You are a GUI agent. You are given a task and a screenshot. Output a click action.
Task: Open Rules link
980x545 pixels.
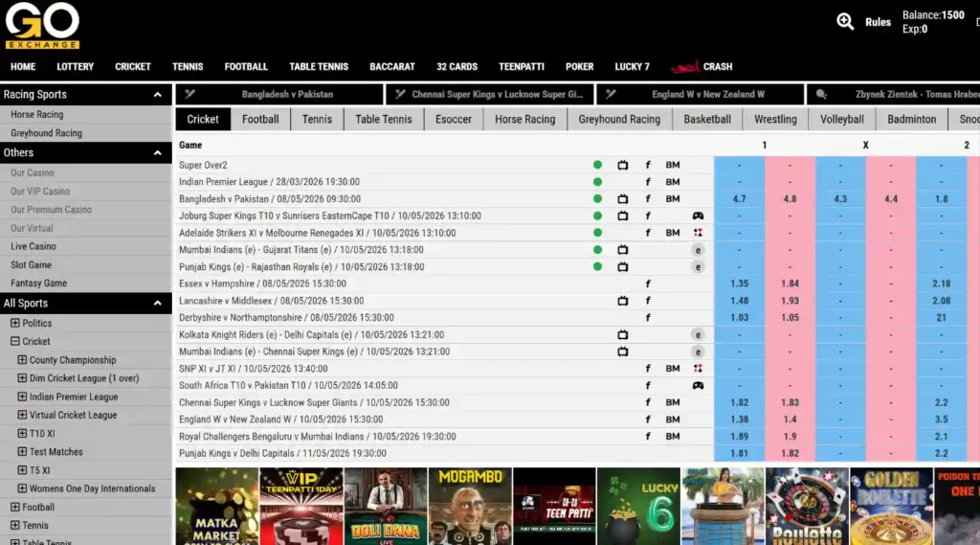click(x=878, y=22)
